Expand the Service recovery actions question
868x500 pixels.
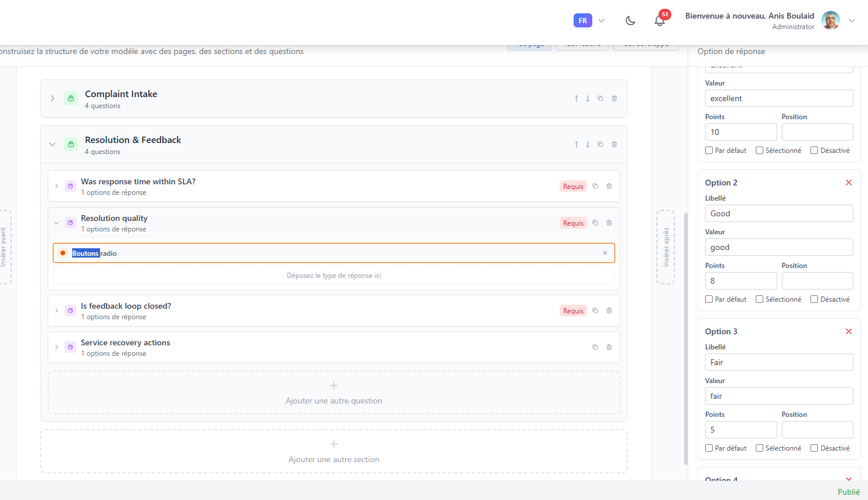56,347
